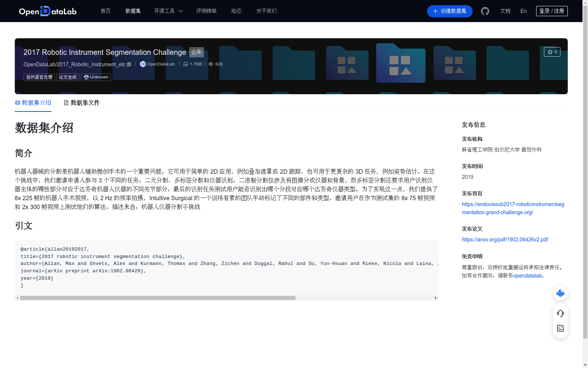Open the 文档 link in header
The width and height of the screenshot is (588, 368).
coord(505,11)
